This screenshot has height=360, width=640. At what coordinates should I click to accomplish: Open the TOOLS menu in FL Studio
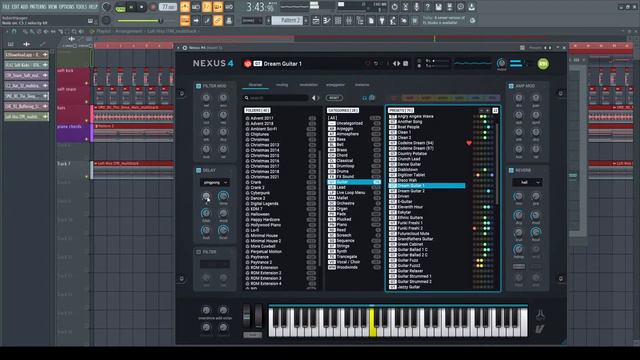82,7
